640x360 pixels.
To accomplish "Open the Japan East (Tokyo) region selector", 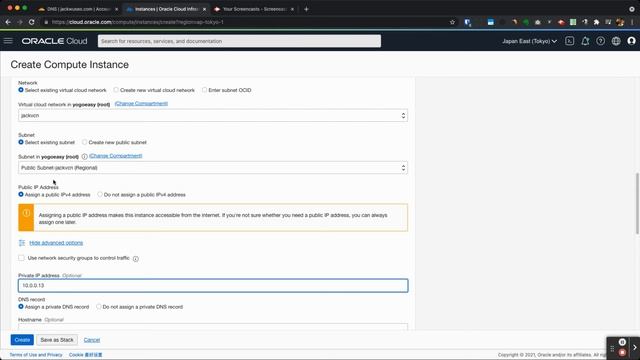I will point(529,41).
